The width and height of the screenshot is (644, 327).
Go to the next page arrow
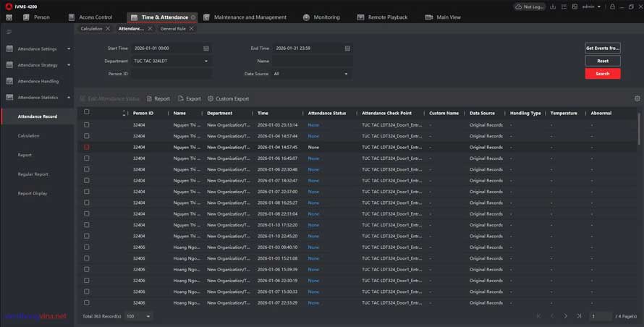[565, 316]
